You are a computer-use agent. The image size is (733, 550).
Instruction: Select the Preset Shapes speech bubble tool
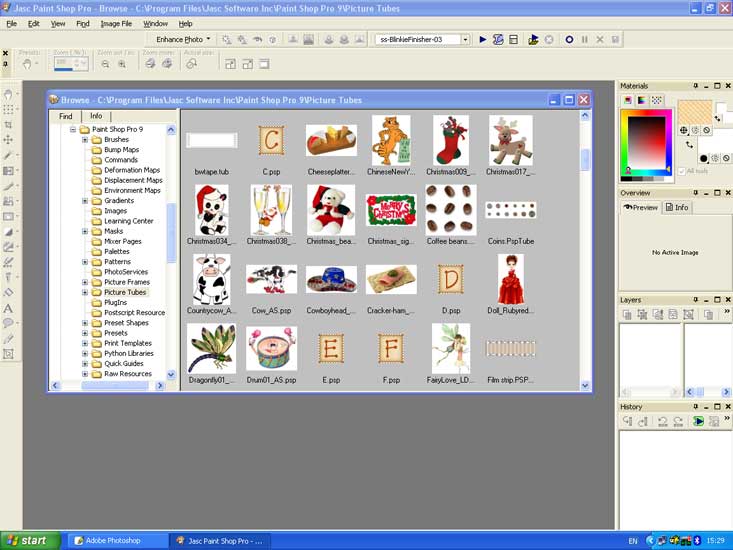[x=8, y=323]
